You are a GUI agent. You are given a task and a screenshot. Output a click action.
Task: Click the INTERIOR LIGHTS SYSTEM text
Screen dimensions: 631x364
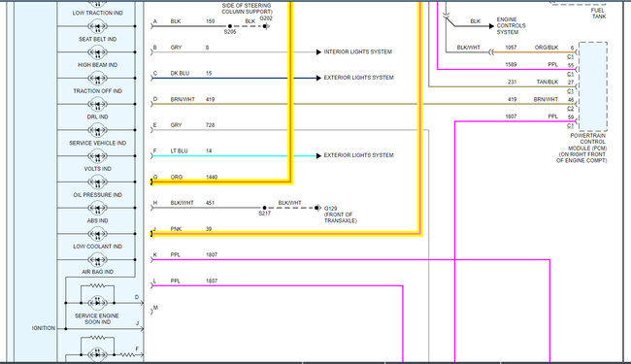click(x=358, y=51)
